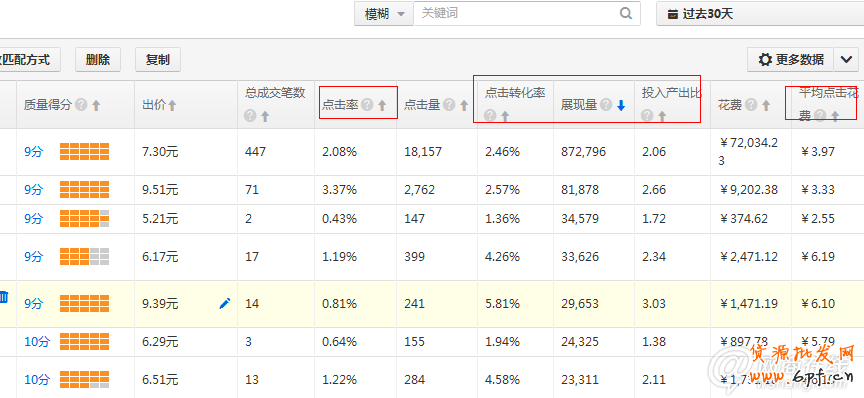Open 9分 score in the 7.30元 row
Image resolution: width=864 pixels, height=398 pixels.
(x=33, y=152)
